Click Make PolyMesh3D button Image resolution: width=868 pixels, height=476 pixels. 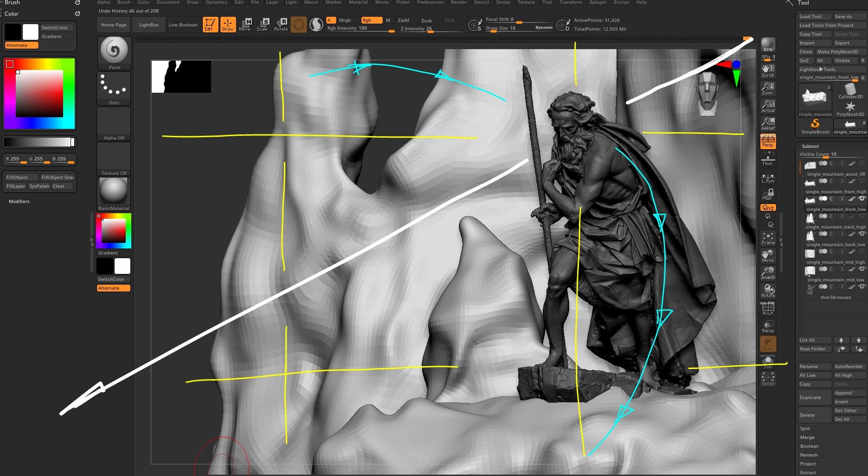[841, 51]
